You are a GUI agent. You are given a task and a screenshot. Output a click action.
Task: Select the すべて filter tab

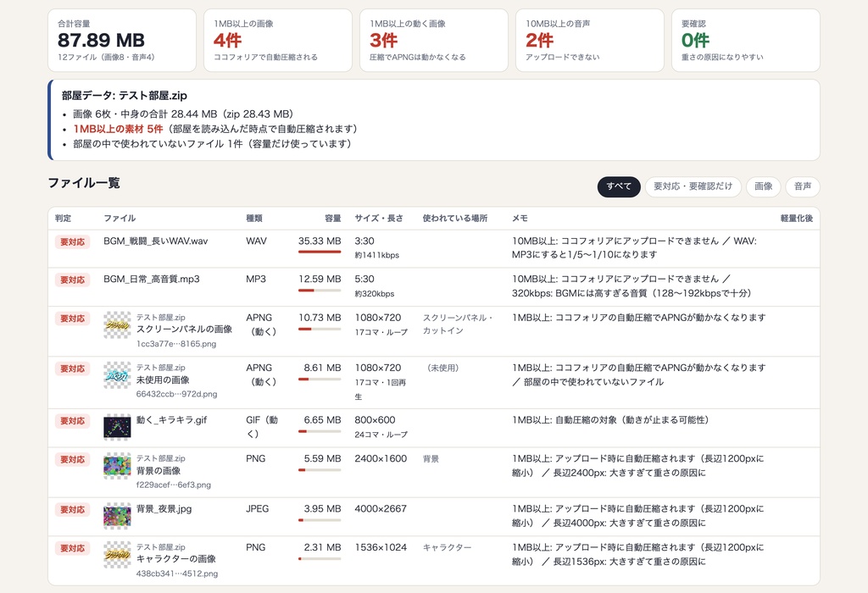[618, 186]
